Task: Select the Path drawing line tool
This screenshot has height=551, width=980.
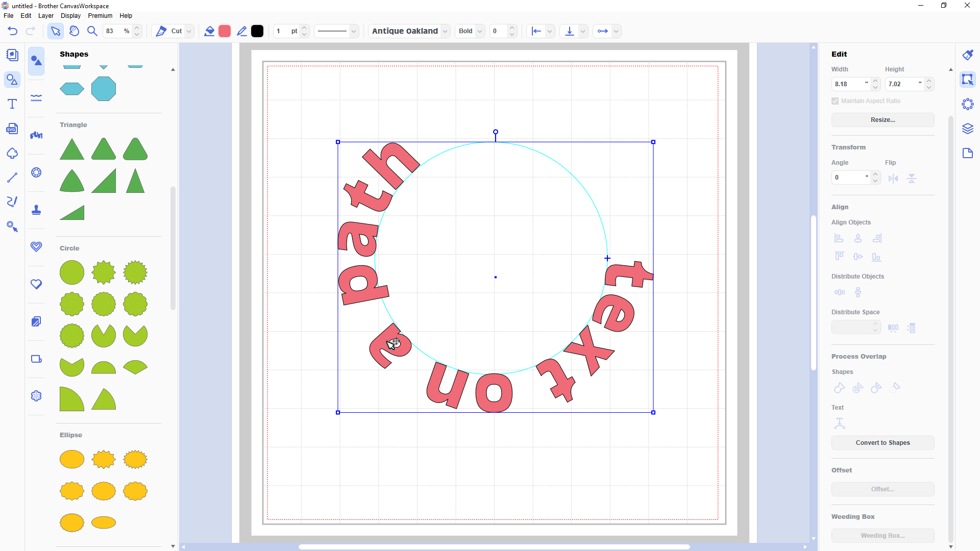Action: click(12, 178)
